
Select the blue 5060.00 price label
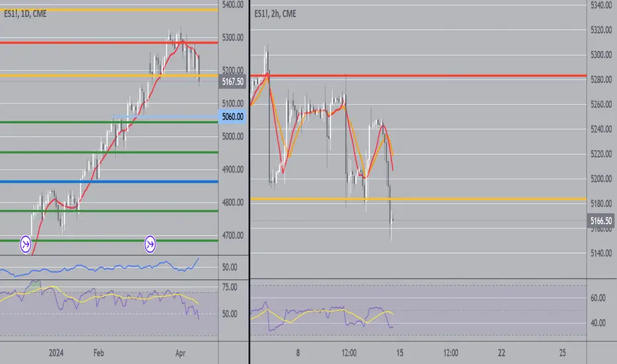[232, 117]
